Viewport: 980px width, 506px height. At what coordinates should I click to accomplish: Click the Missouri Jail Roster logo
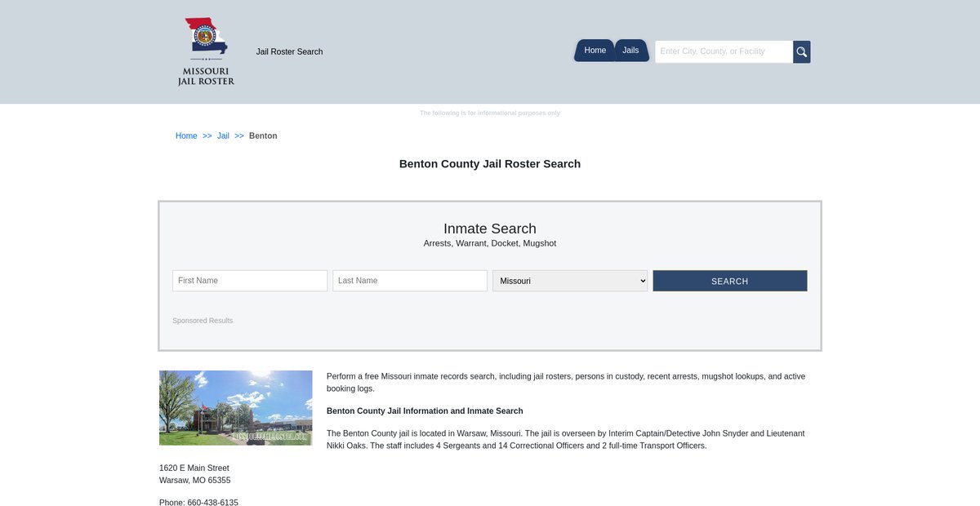tap(207, 51)
